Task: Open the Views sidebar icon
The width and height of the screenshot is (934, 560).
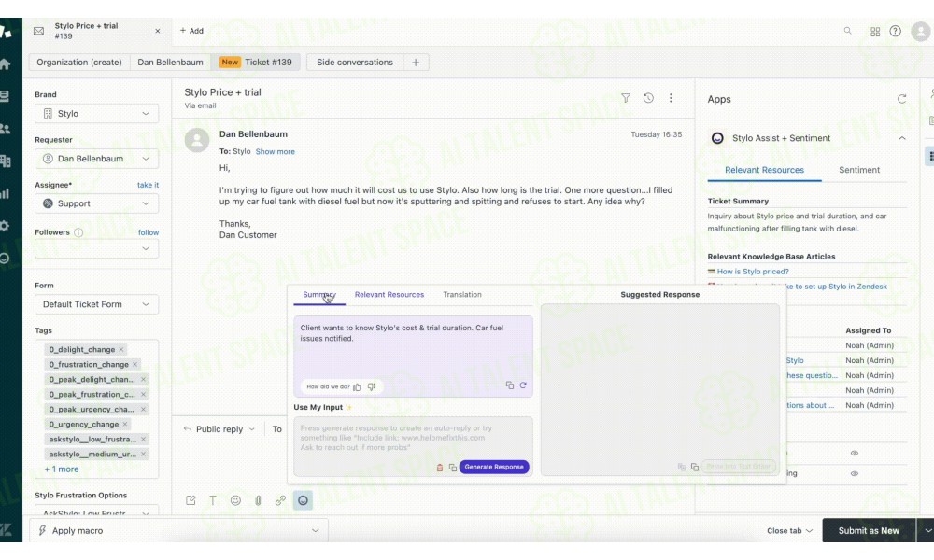Action: click(x=5, y=96)
